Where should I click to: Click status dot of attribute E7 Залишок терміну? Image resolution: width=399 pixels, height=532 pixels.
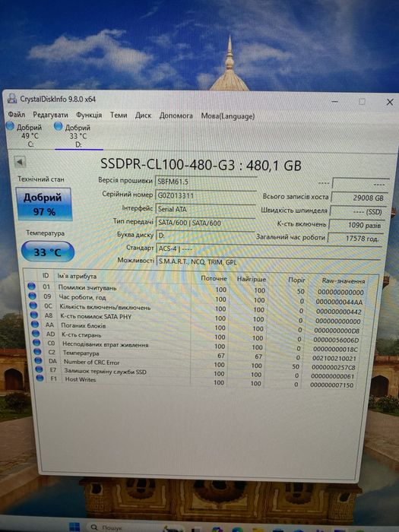pos(39,369)
